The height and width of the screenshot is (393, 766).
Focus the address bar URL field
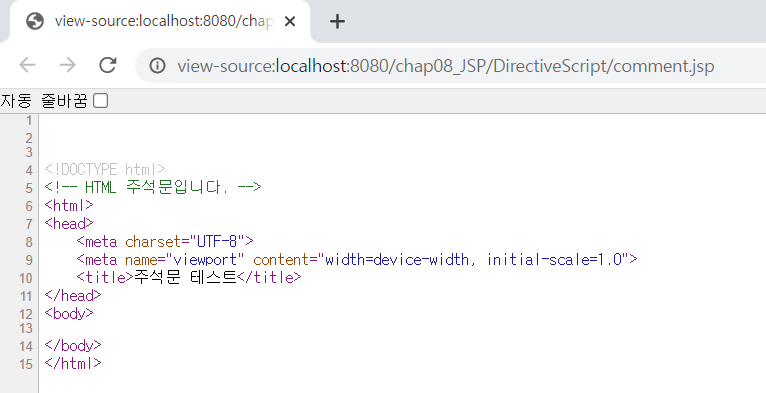pyautogui.click(x=449, y=66)
